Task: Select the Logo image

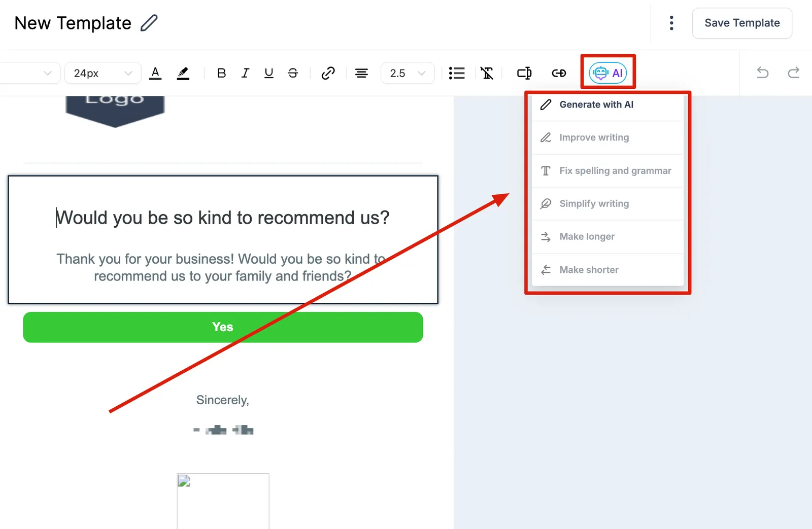Action: (115, 111)
